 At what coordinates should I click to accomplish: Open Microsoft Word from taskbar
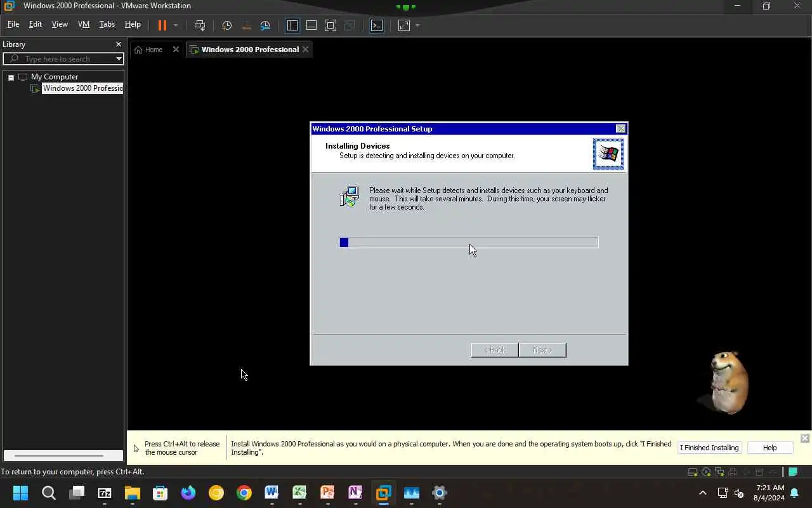pyautogui.click(x=272, y=493)
